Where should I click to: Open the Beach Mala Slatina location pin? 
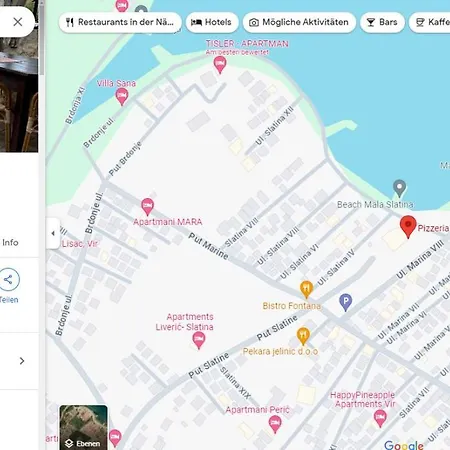[399, 188]
